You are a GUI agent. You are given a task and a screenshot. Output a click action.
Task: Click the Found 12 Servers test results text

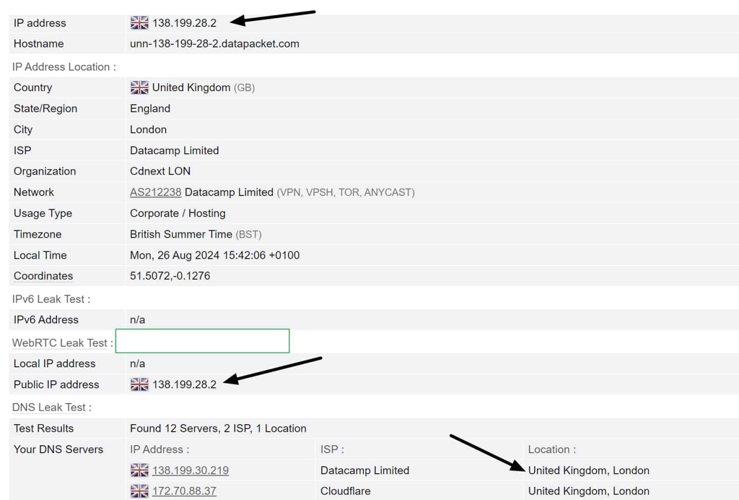point(218,428)
